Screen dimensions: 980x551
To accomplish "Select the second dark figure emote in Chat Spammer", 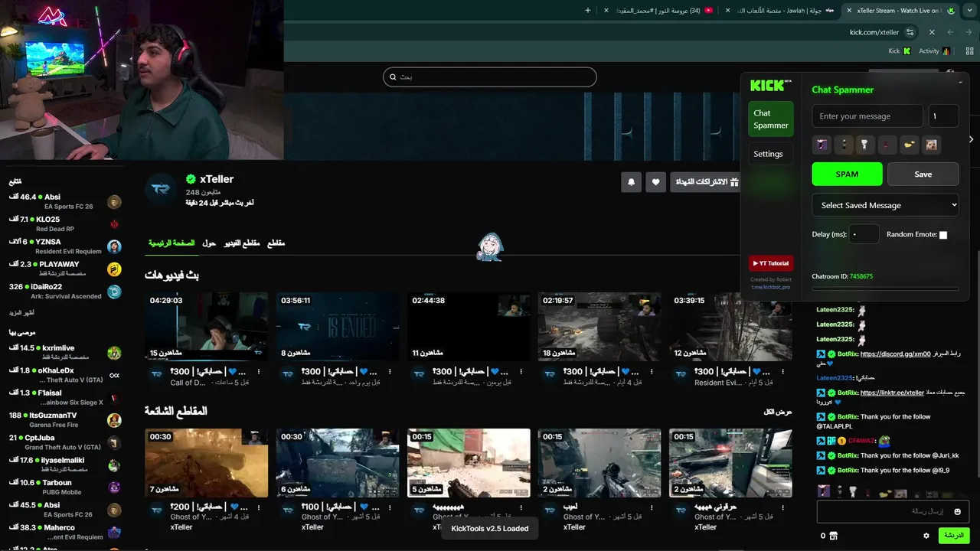I will coord(844,145).
